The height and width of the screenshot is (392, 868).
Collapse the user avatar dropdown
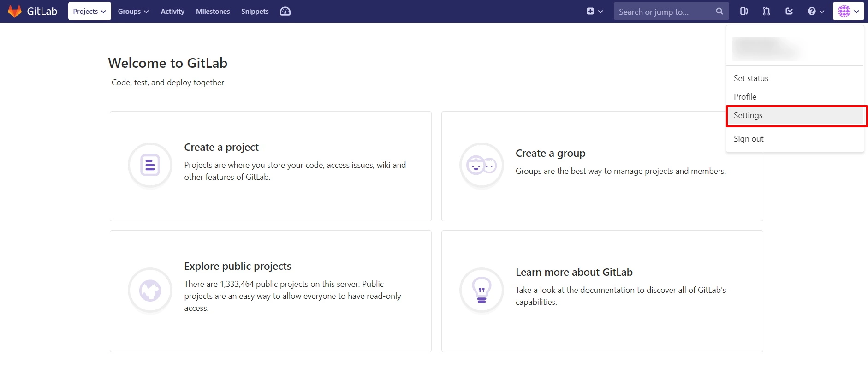coord(849,12)
